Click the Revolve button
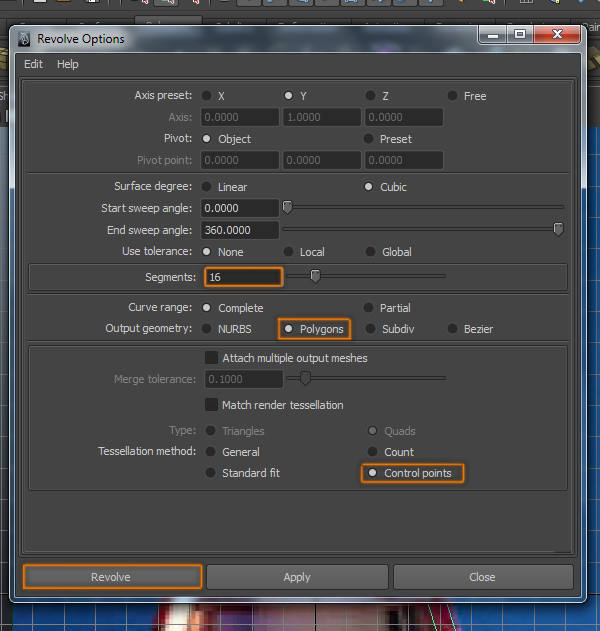 tap(112, 577)
